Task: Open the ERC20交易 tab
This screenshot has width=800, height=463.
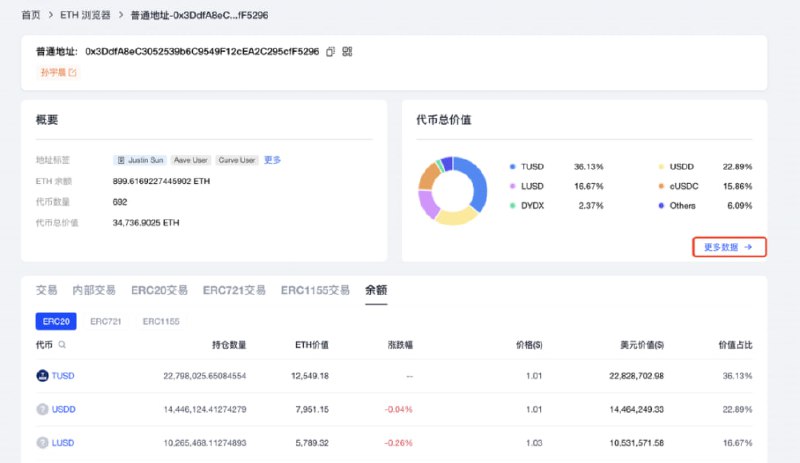Action: coord(159,290)
